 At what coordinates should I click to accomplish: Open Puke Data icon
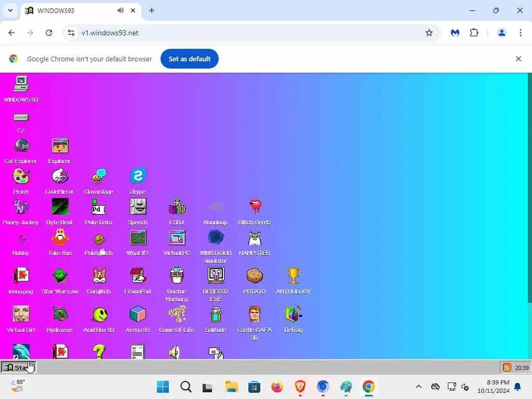[99, 207]
